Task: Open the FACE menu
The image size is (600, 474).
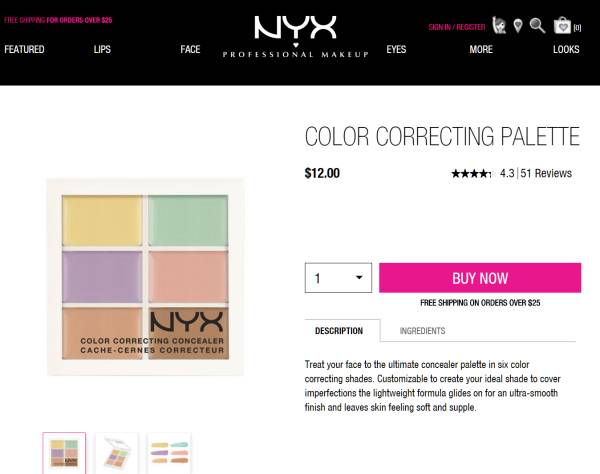Action: [190, 49]
